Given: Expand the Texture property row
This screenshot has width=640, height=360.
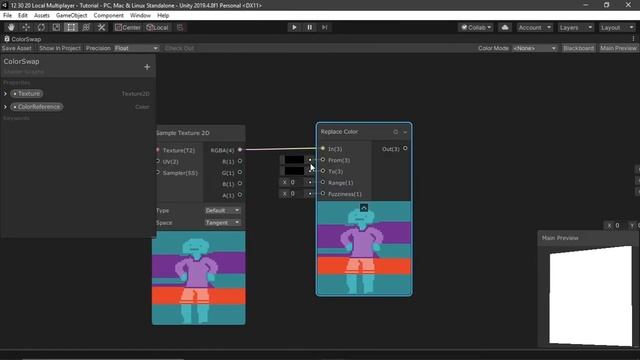Looking at the screenshot, I should click(x=5, y=94).
